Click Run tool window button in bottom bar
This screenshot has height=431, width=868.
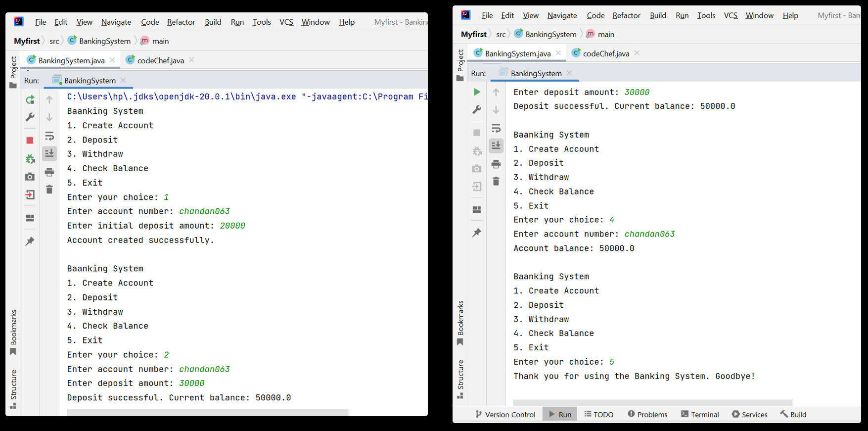click(560, 415)
